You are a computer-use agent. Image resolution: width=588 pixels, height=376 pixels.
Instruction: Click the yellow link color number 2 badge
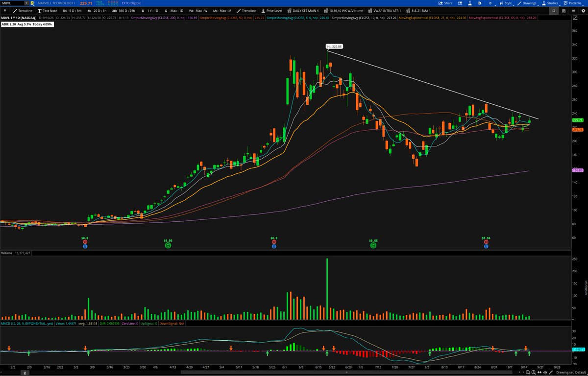click(x=32, y=3)
